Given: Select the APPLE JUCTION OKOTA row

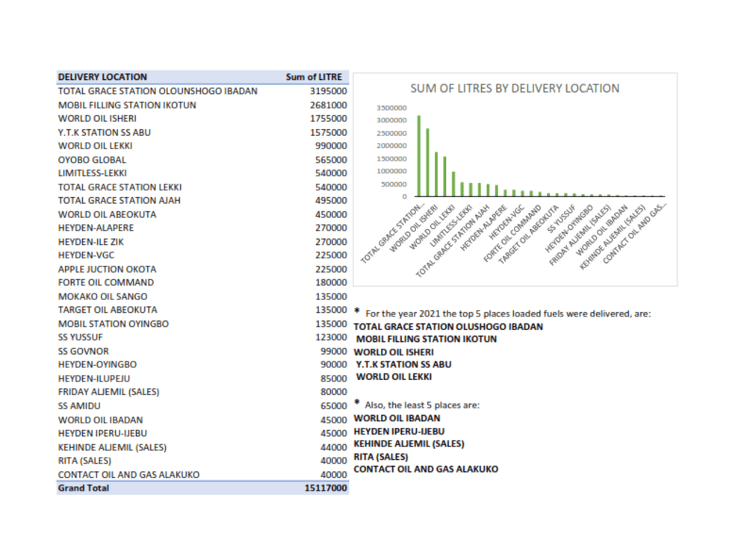Looking at the screenshot, I should click(202, 270).
